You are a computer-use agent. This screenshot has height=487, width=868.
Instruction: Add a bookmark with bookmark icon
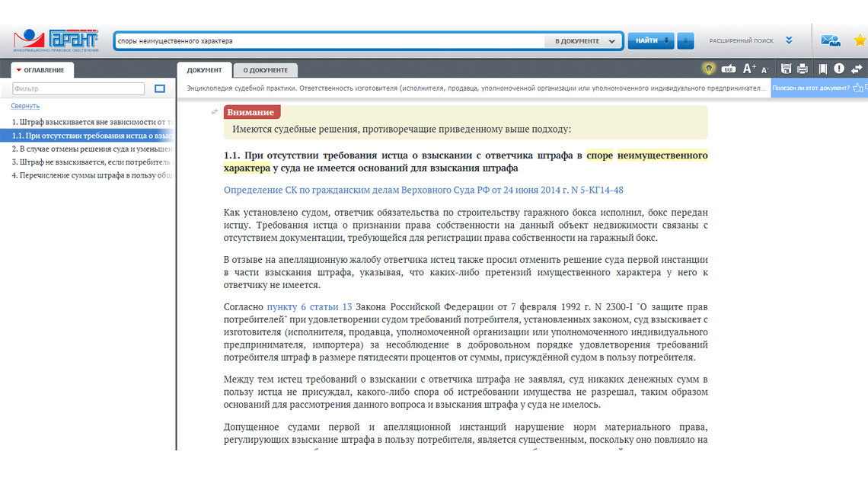(x=822, y=69)
